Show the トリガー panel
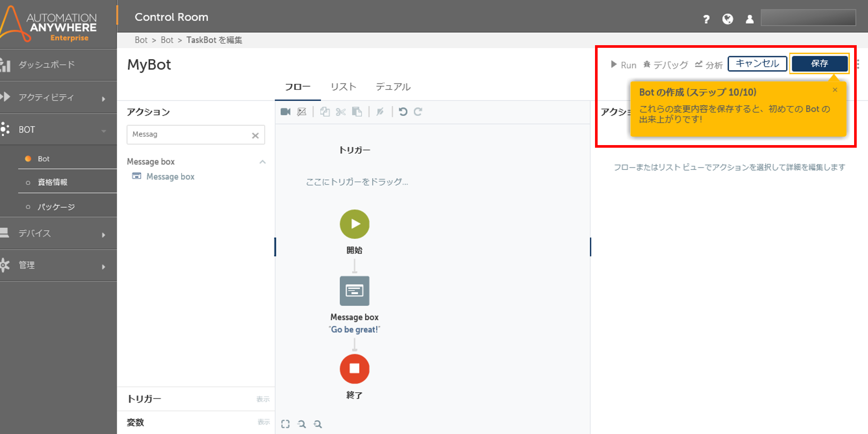Viewport: 868px width, 434px height. click(x=263, y=399)
